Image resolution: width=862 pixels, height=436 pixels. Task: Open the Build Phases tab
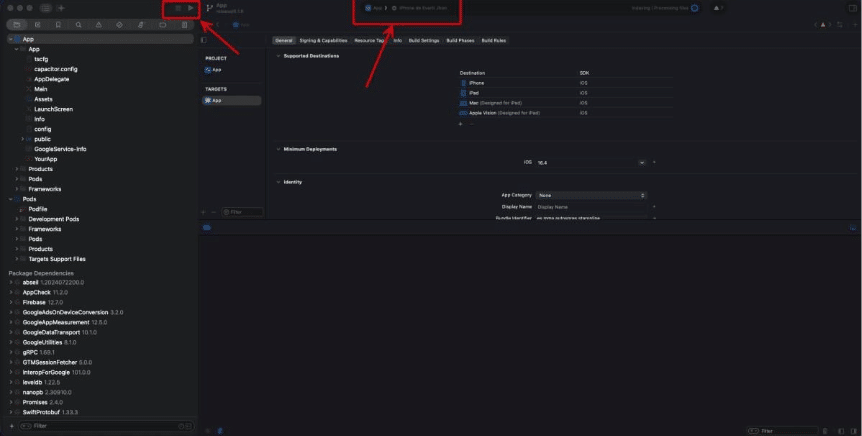460,41
